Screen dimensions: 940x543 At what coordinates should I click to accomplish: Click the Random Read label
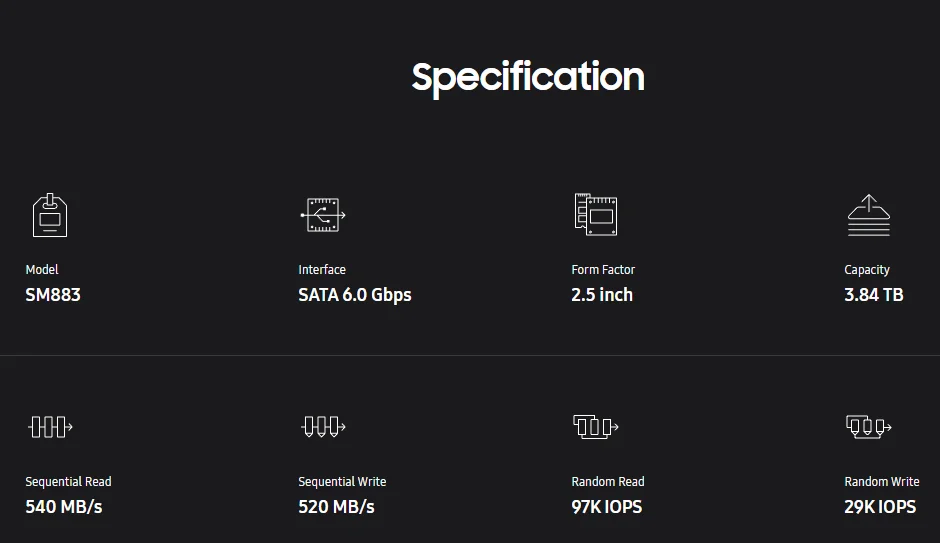608,482
